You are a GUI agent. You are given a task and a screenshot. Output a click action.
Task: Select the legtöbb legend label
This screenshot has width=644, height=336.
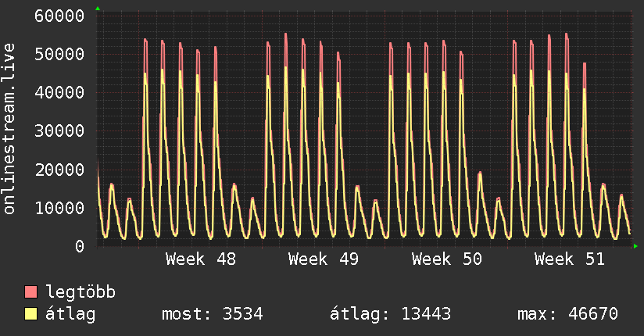[x=80, y=292]
